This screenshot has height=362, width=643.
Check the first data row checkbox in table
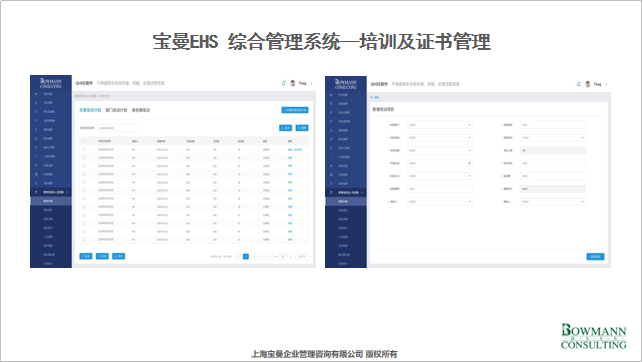[84, 150]
